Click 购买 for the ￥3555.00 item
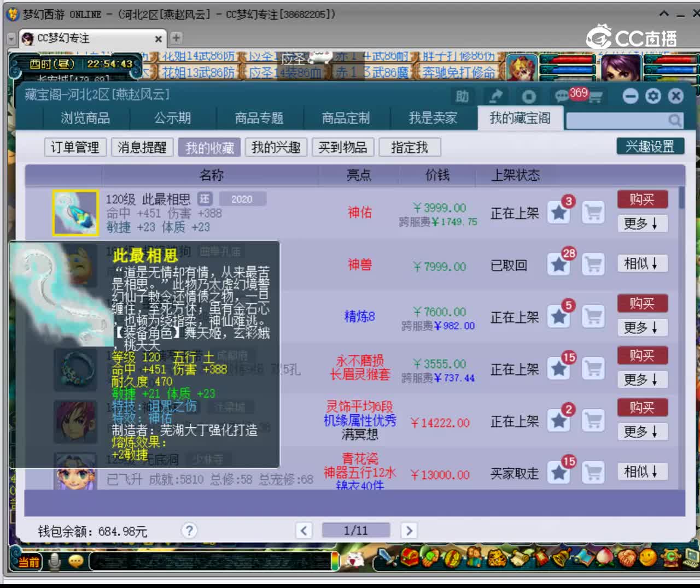 coord(643,356)
